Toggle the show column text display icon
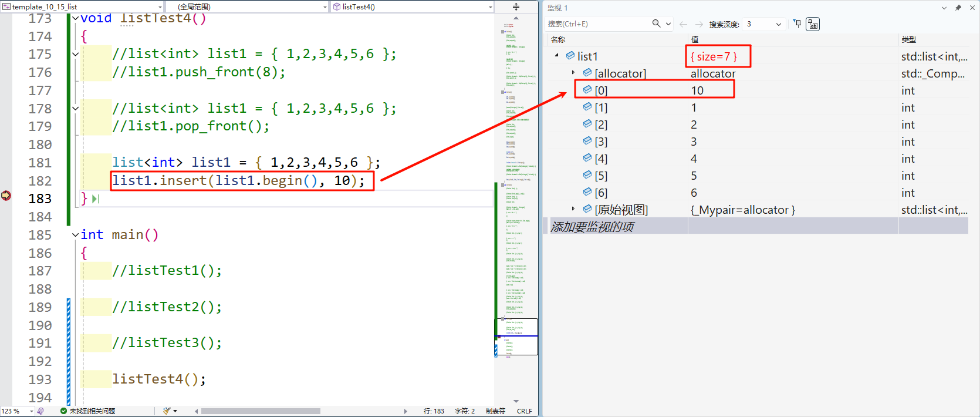This screenshot has height=417, width=980. pos(813,24)
